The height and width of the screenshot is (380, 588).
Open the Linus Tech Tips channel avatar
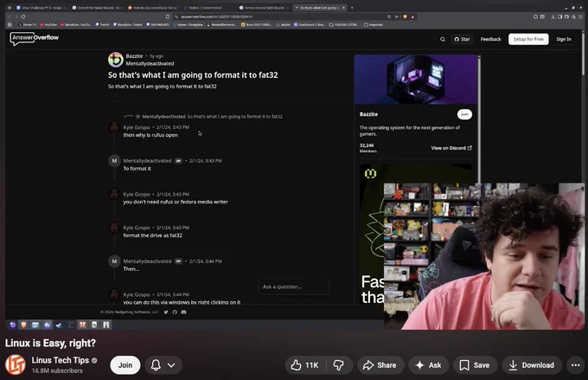(x=16, y=364)
